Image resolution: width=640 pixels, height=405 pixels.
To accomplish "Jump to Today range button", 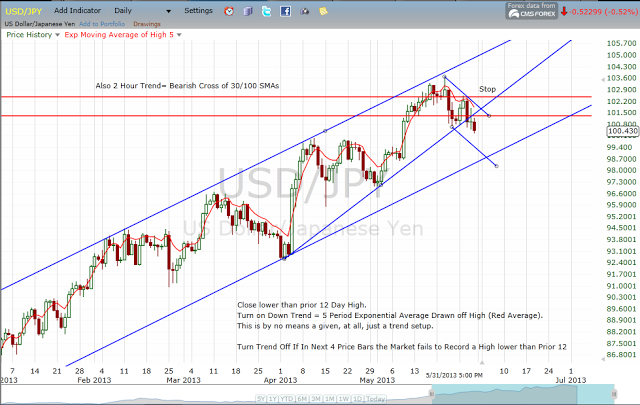I will tap(376, 399).
